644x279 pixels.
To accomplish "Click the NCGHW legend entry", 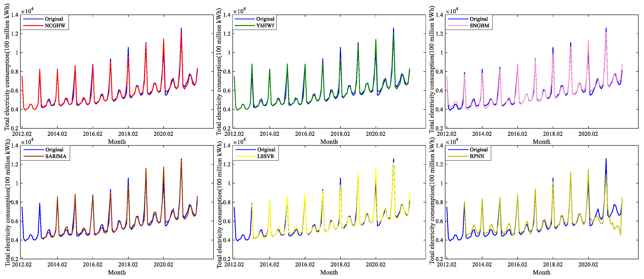I will [55, 25].
